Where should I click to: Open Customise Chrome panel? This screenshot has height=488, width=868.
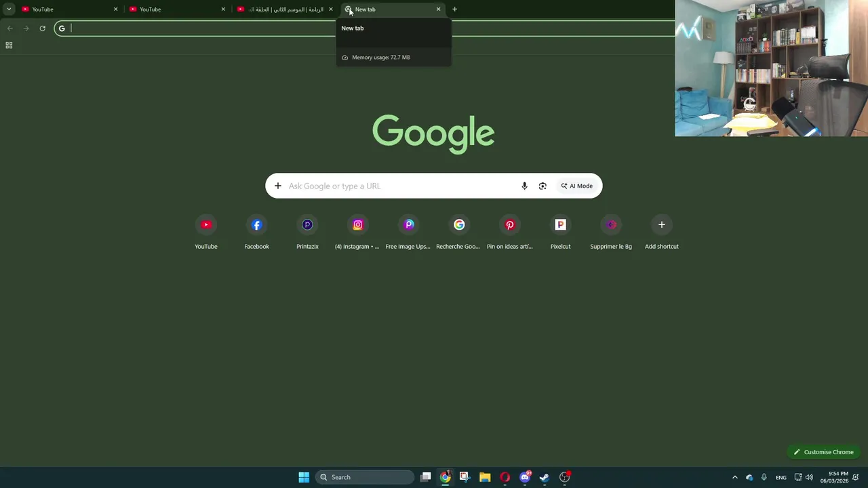pos(824,452)
